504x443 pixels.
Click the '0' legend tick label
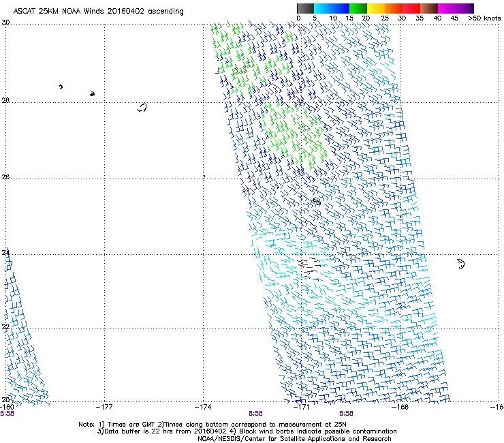coord(298,18)
